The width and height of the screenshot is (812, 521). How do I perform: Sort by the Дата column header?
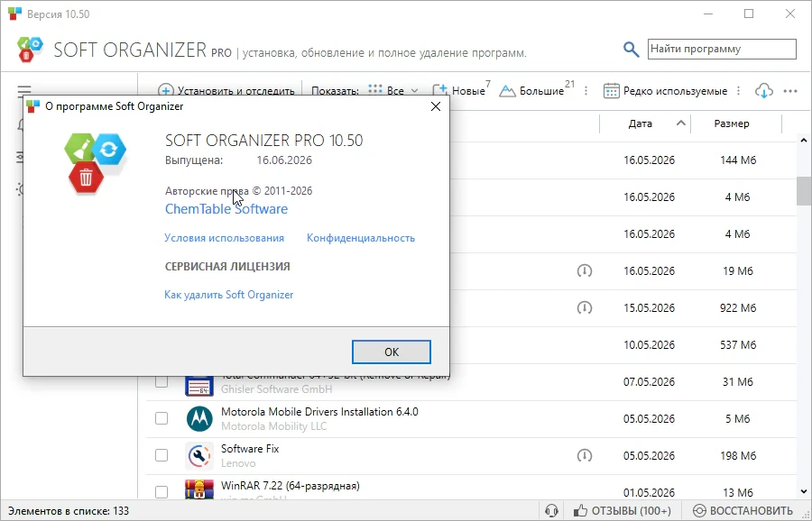pos(640,123)
